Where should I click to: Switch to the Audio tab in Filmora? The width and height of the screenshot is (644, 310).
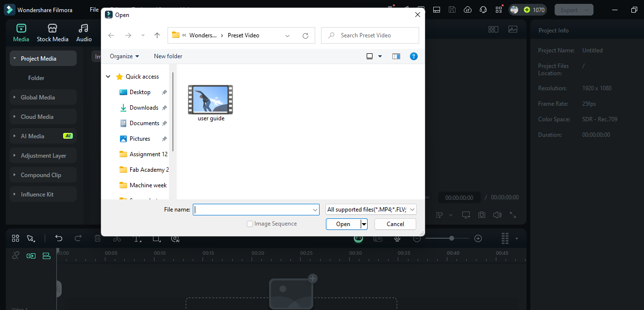click(84, 33)
